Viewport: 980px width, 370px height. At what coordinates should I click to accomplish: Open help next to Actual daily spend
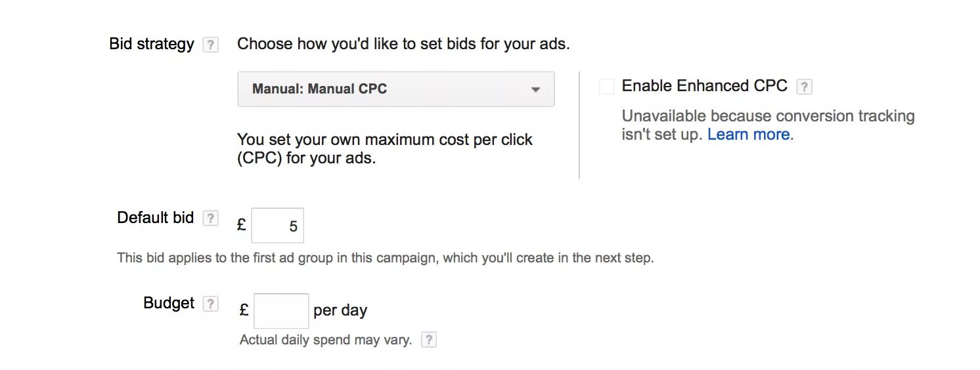pos(428,340)
